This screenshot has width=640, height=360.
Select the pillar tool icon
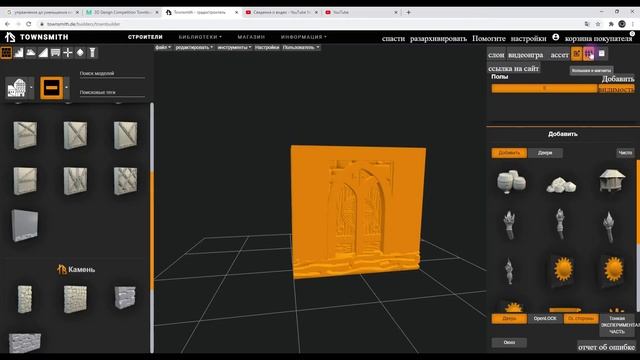[92, 53]
